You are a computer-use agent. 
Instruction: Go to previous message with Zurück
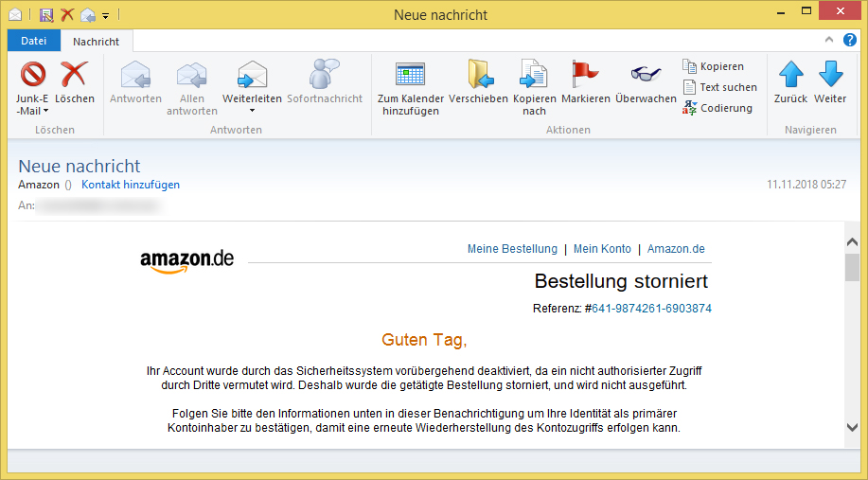790,75
